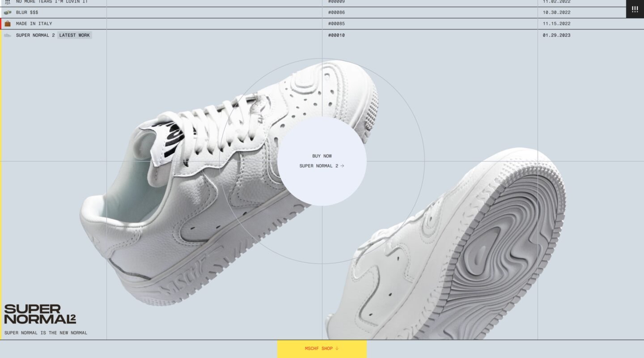
Task: Open the MADE IN ITALY project title
Action: [x=34, y=24]
